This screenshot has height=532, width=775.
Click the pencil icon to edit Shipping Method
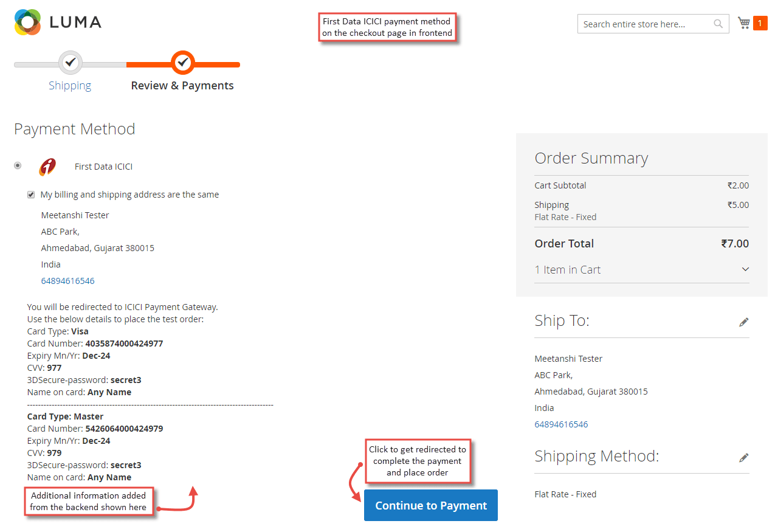tap(744, 457)
